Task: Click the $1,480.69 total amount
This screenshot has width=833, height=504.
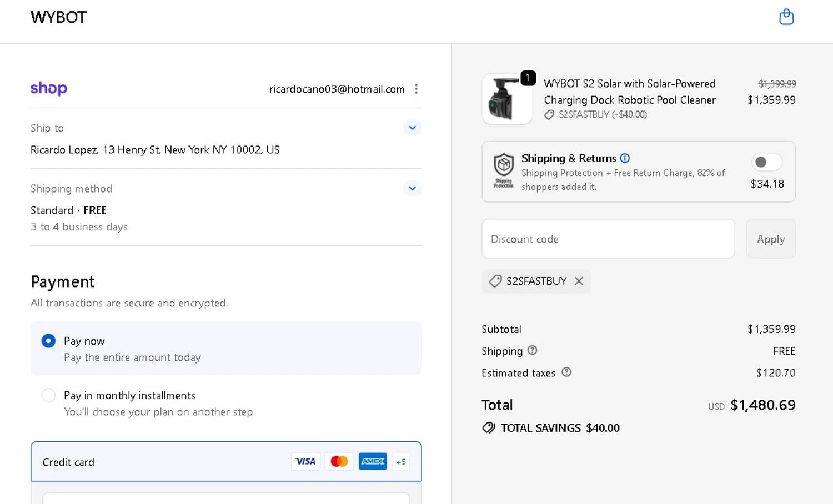Action: point(763,405)
